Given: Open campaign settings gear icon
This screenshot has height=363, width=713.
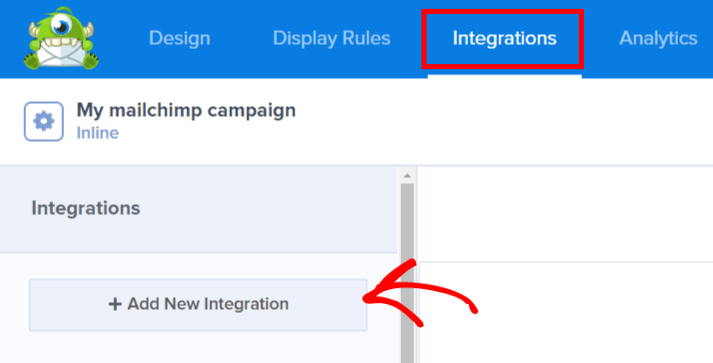Looking at the screenshot, I should pos(44,121).
